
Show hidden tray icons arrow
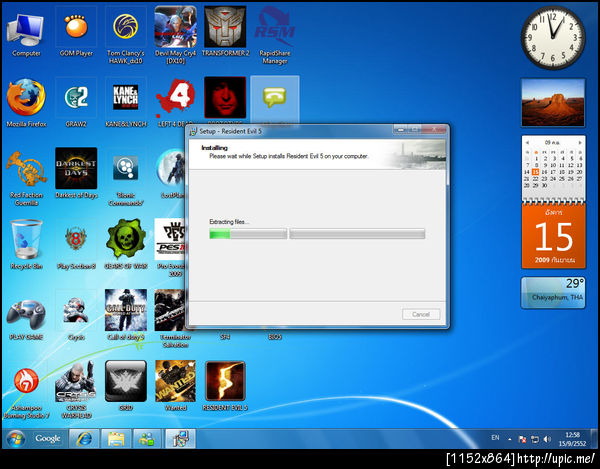510,440
